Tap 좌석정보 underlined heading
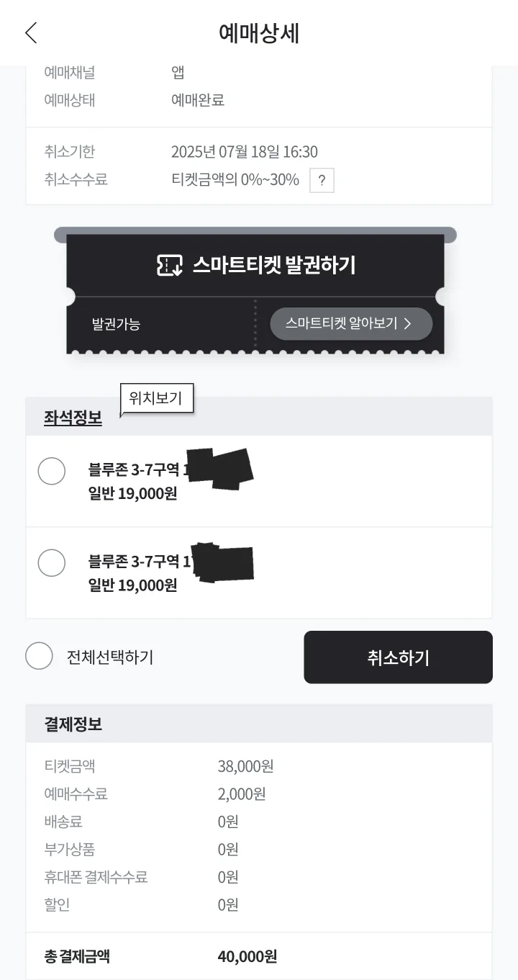Viewport: 518px width, 980px height. coord(73,418)
